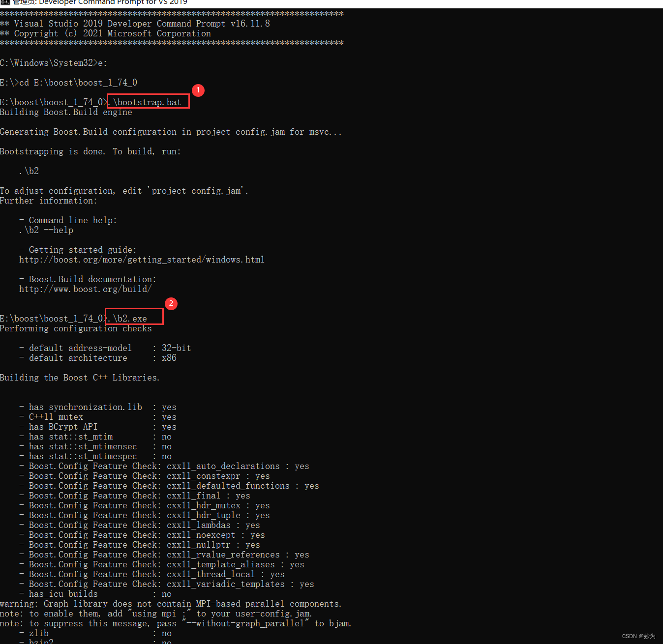Click the 'cxx11_defaulted_functions : yes' line

pos(169,486)
